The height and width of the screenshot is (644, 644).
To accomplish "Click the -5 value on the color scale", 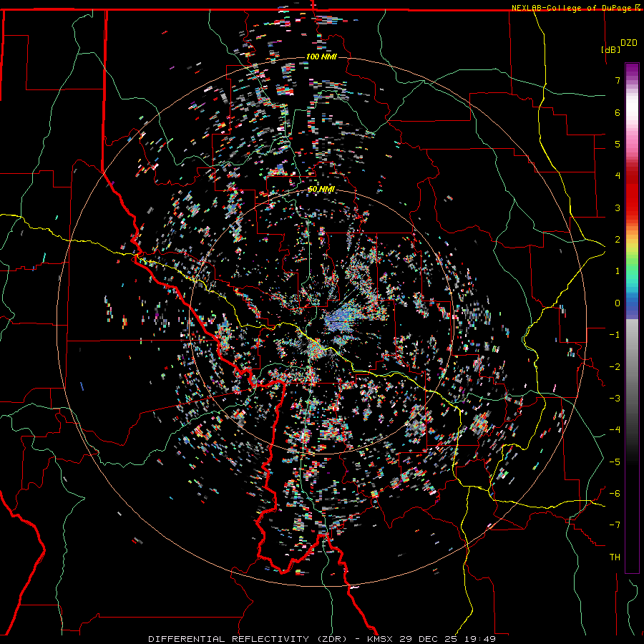I will 615,462.
